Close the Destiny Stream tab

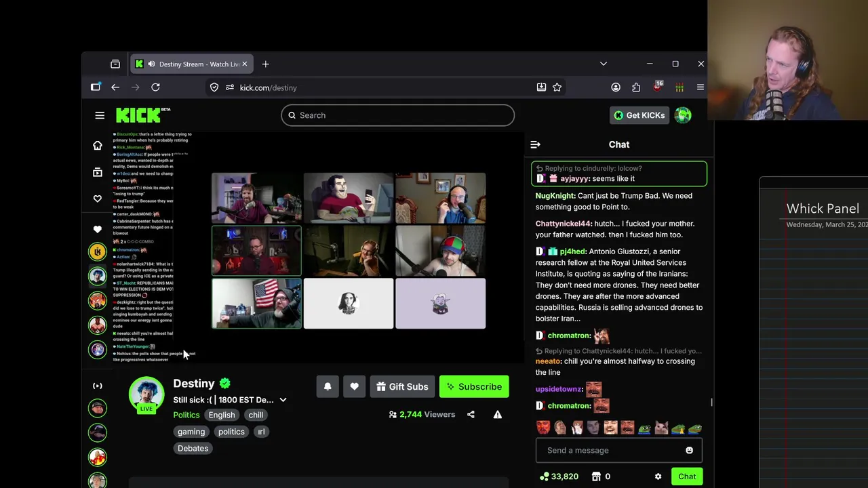coord(244,64)
